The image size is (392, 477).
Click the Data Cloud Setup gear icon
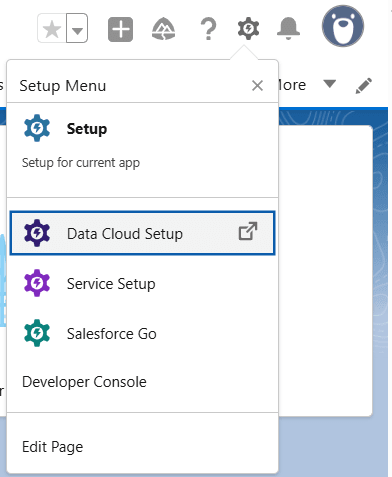[37, 233]
